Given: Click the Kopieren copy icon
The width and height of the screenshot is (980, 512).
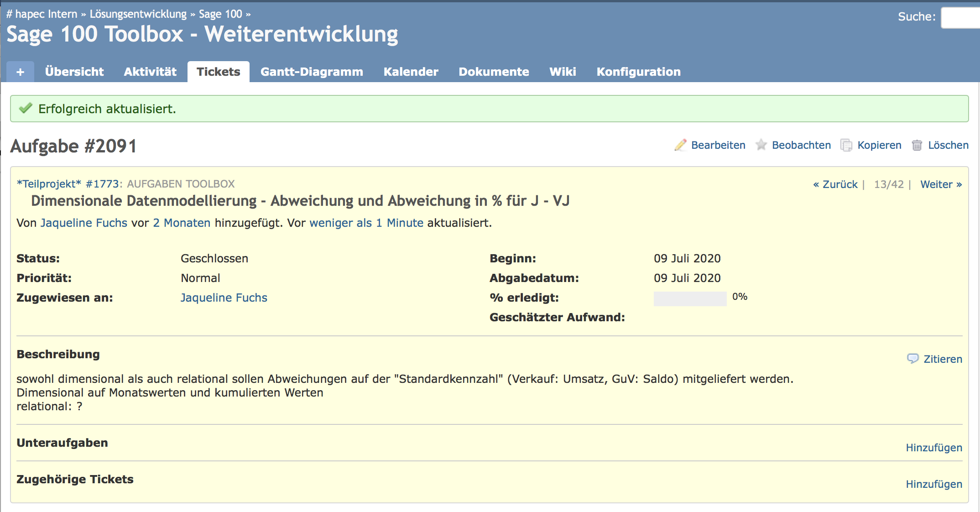Looking at the screenshot, I should pyautogui.click(x=846, y=145).
